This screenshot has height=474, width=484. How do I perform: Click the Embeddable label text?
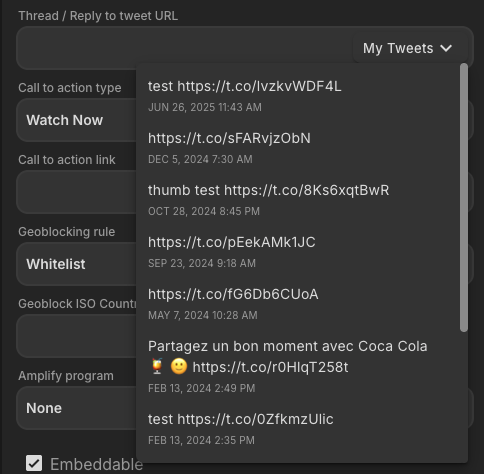97,464
